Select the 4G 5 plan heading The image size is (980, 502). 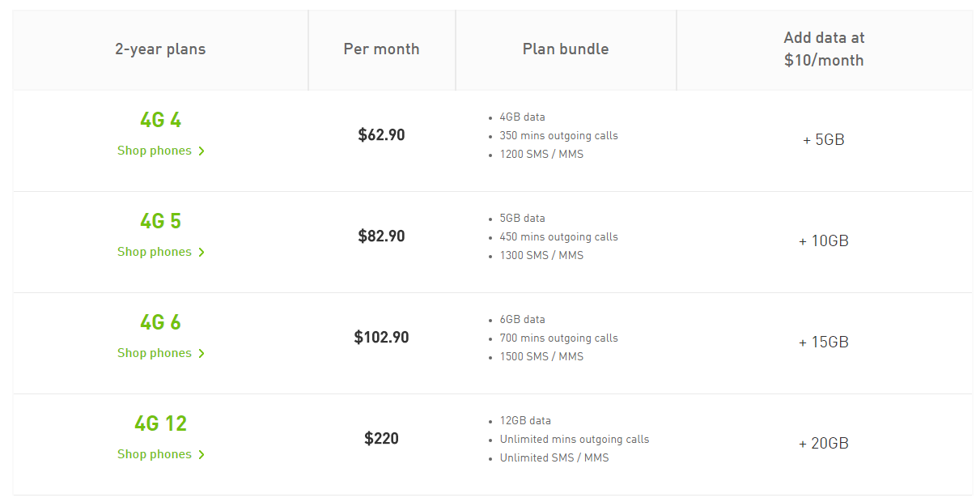click(x=160, y=222)
